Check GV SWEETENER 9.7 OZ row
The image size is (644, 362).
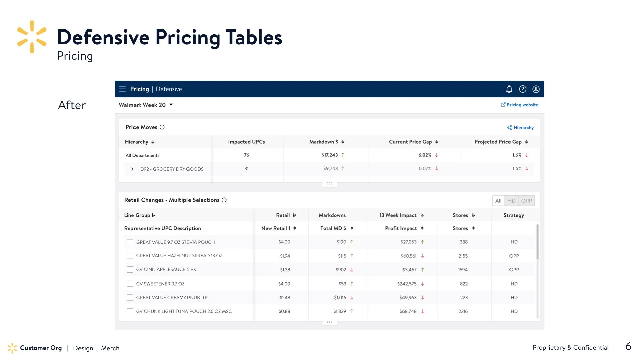coord(130,284)
